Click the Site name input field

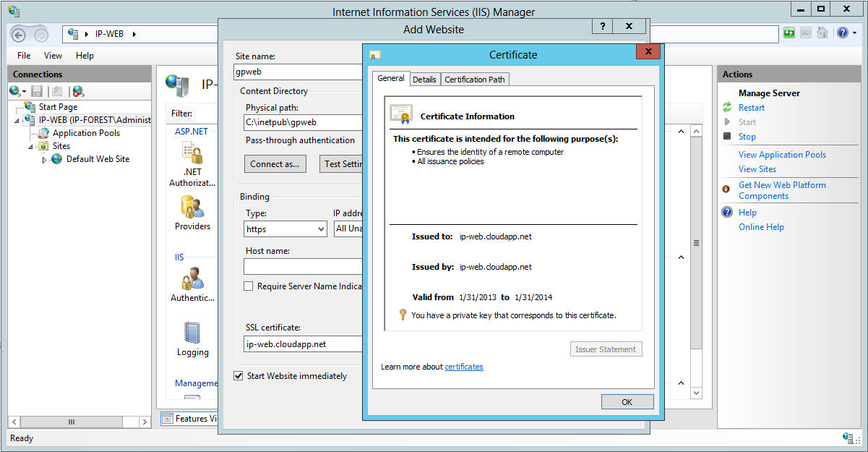coord(299,72)
